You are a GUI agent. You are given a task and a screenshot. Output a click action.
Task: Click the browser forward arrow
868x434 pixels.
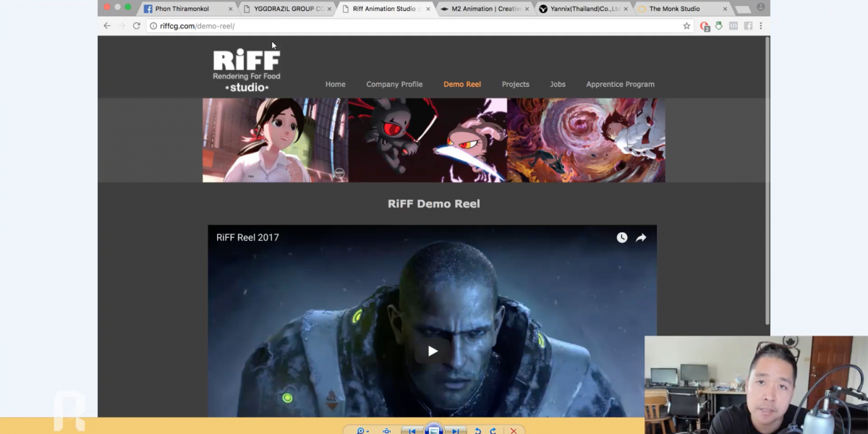[122, 26]
